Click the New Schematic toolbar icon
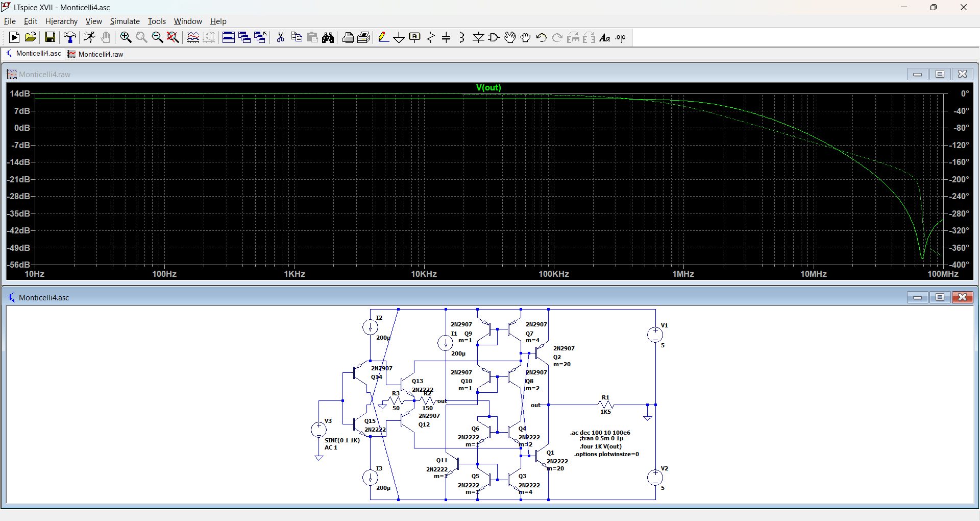 pos(14,37)
